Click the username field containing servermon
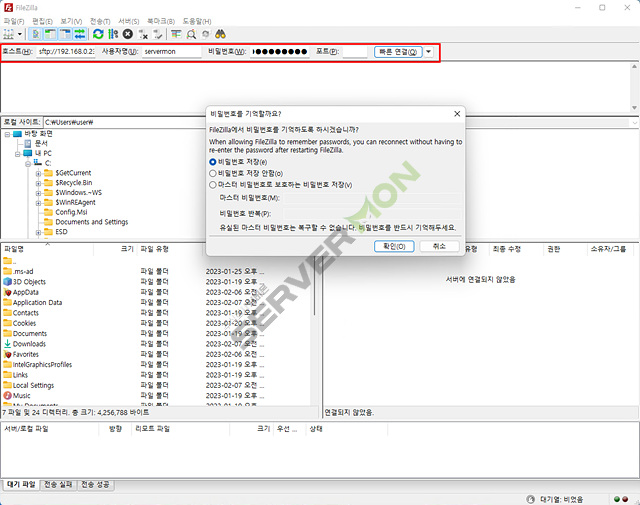Screen dimensions: 640x505 (x=172, y=52)
